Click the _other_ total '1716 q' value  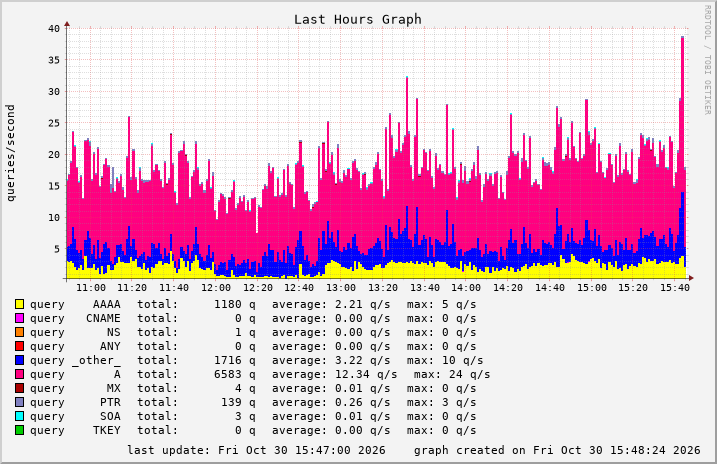coord(235,361)
